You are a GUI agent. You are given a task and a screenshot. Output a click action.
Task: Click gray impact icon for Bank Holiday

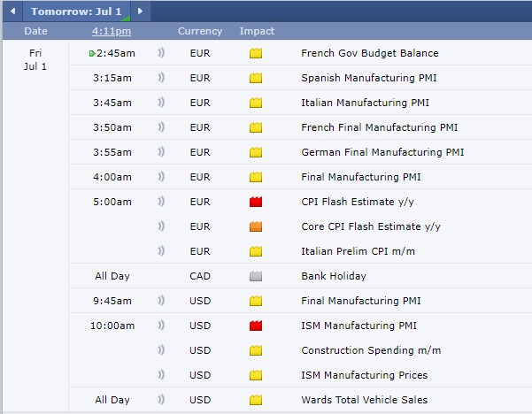(257, 276)
